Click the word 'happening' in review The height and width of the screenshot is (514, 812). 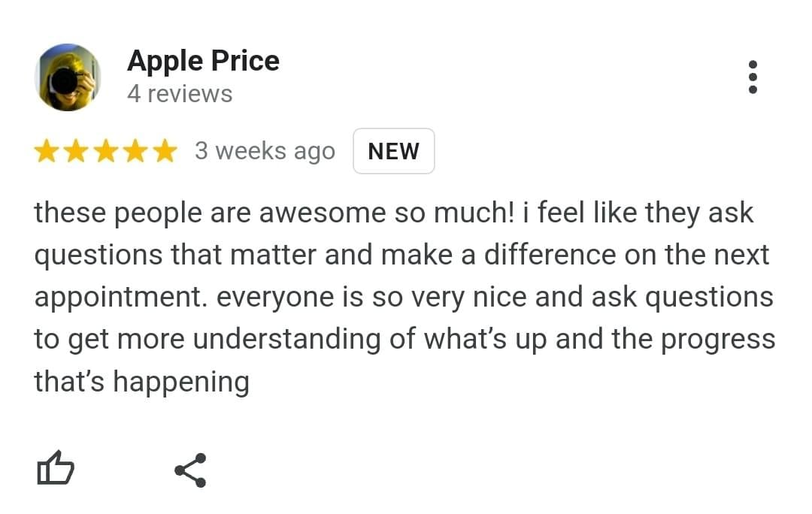tap(180, 382)
